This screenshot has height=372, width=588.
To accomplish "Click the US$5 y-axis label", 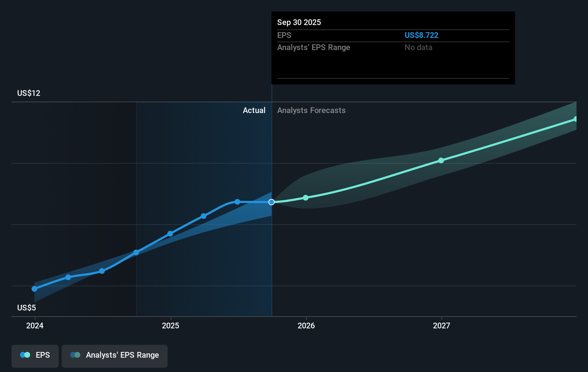I will [26, 308].
